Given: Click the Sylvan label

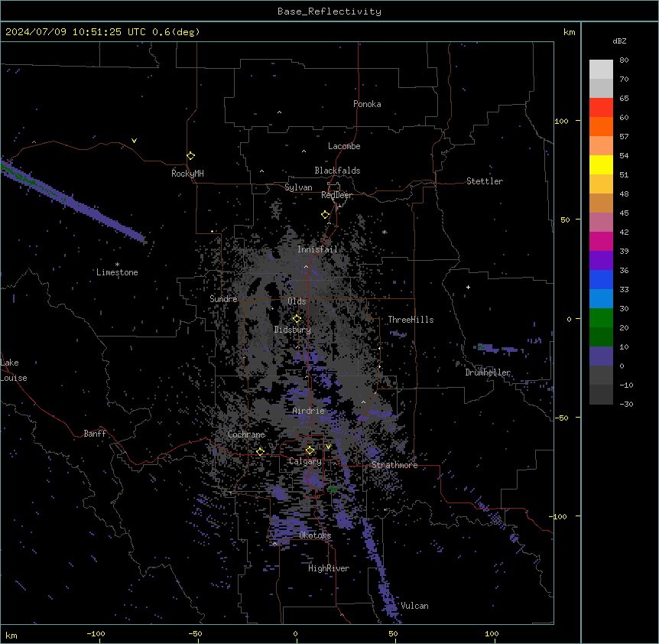Looking at the screenshot, I should tap(298, 187).
